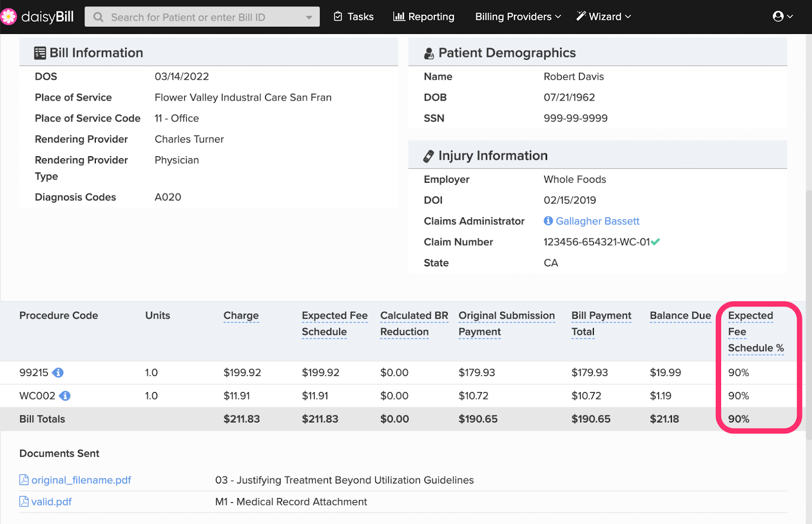Click rendering provider Charles Turner
This screenshot has width=812, height=524.
pyautogui.click(x=189, y=139)
